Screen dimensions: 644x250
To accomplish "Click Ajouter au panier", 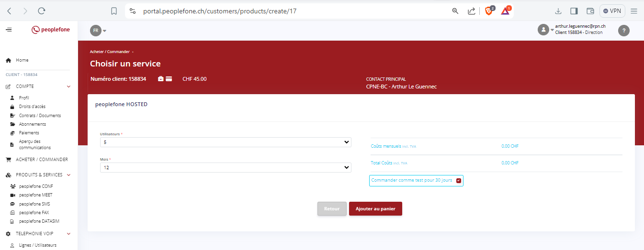I will coord(375,209).
